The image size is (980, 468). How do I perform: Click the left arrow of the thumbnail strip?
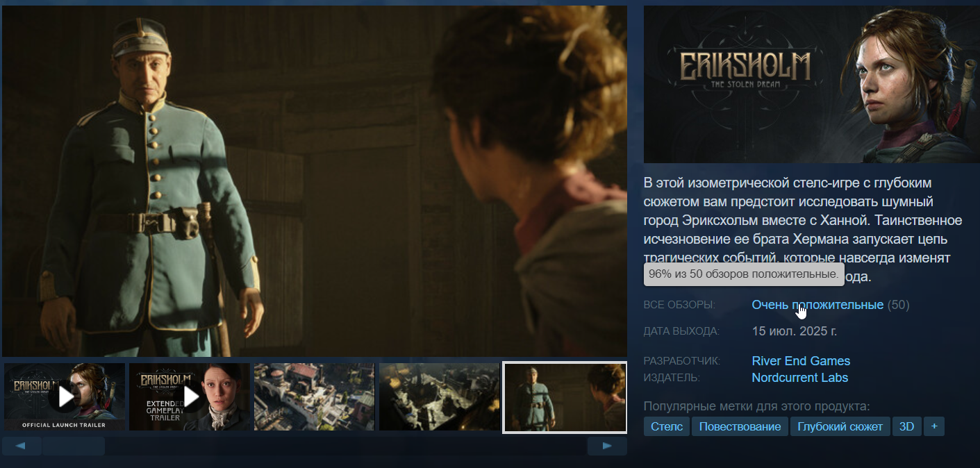tap(22, 446)
